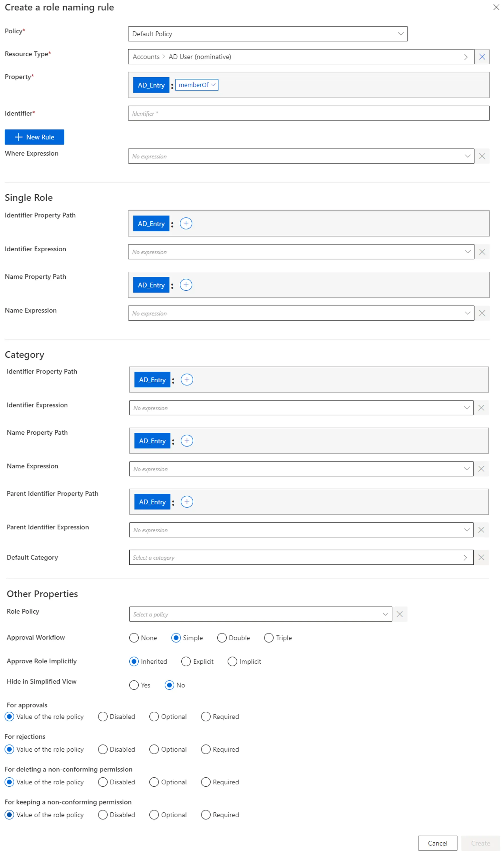Set For approvals to Required

(x=206, y=716)
